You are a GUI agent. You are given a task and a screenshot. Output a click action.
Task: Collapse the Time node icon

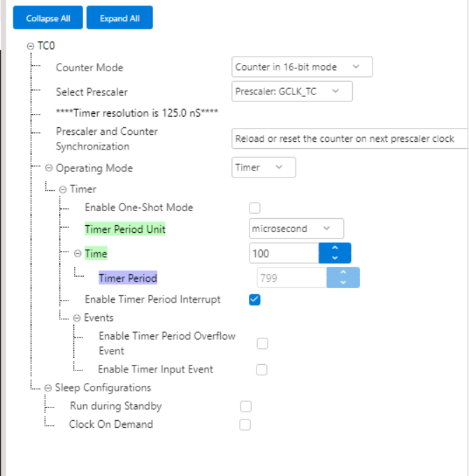(78, 254)
